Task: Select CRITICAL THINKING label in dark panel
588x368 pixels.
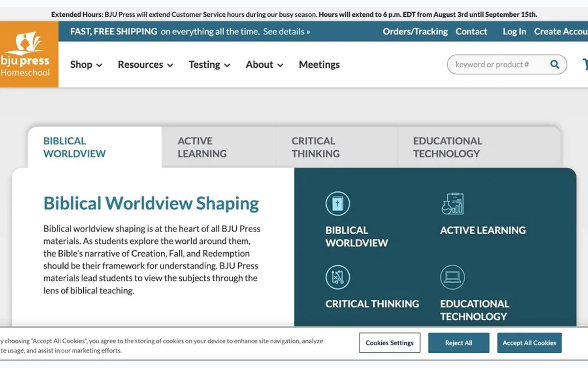Action: (372, 304)
